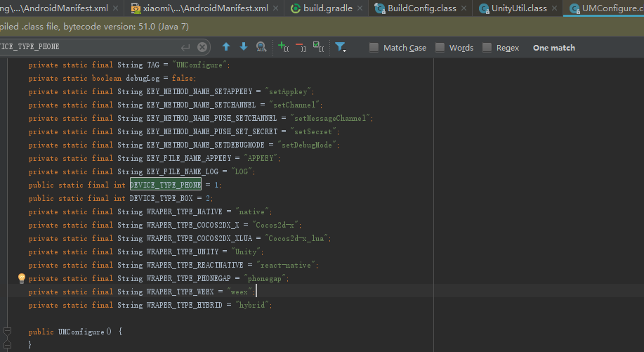
Task: Click the BuildConfig.class file icon
Action: click(380, 8)
